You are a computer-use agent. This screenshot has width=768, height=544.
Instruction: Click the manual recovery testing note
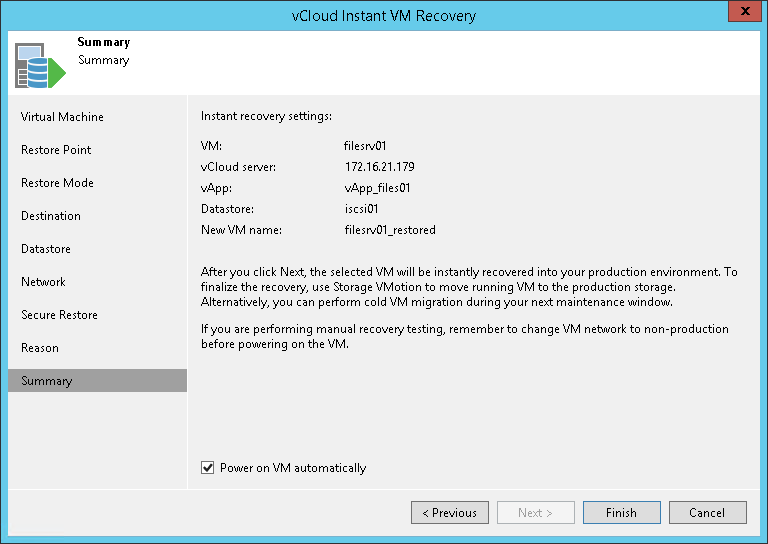pos(465,336)
